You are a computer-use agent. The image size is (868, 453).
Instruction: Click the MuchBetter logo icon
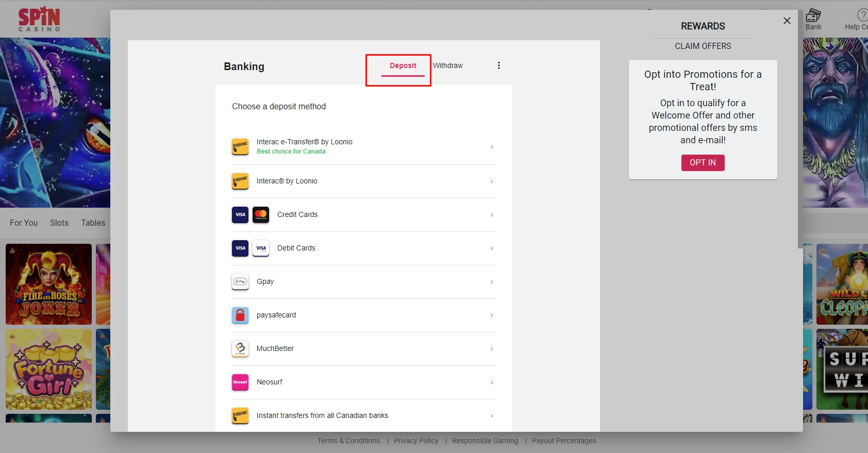pos(240,349)
